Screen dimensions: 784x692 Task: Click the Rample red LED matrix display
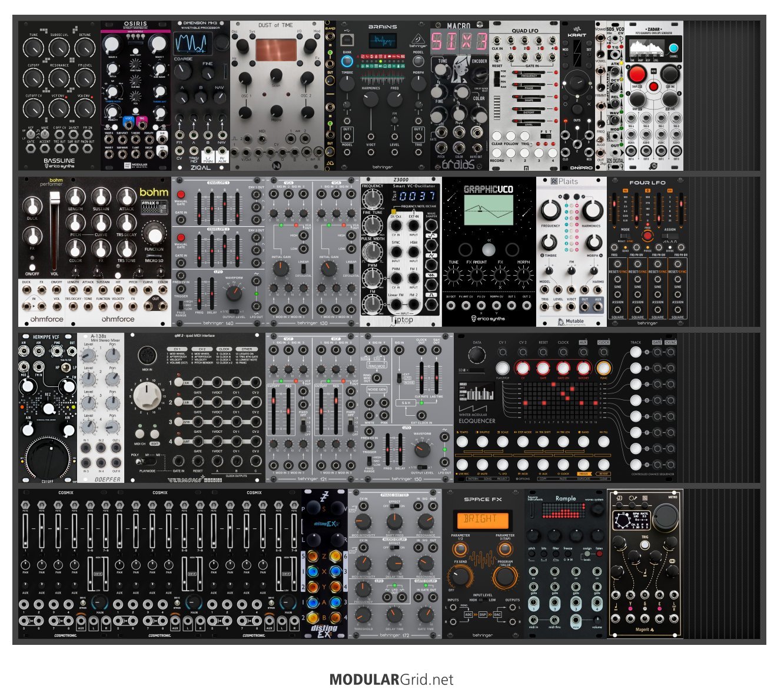pyautogui.click(x=565, y=511)
